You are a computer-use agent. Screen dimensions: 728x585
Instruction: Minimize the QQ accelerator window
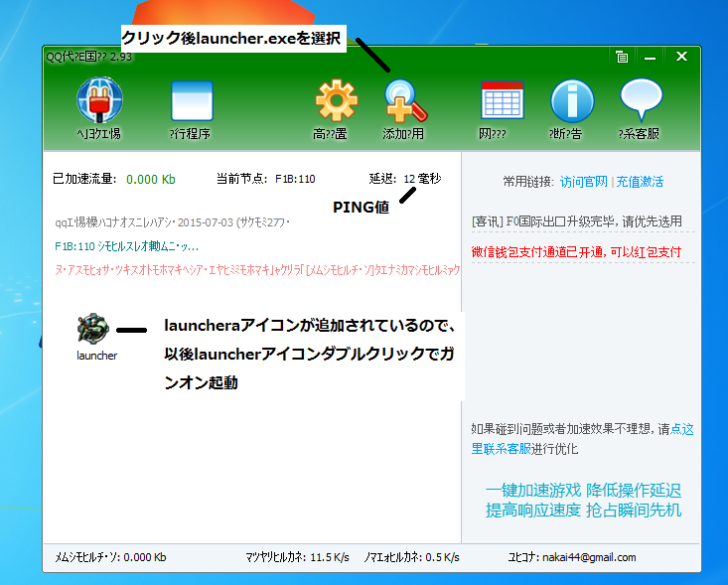(651, 57)
